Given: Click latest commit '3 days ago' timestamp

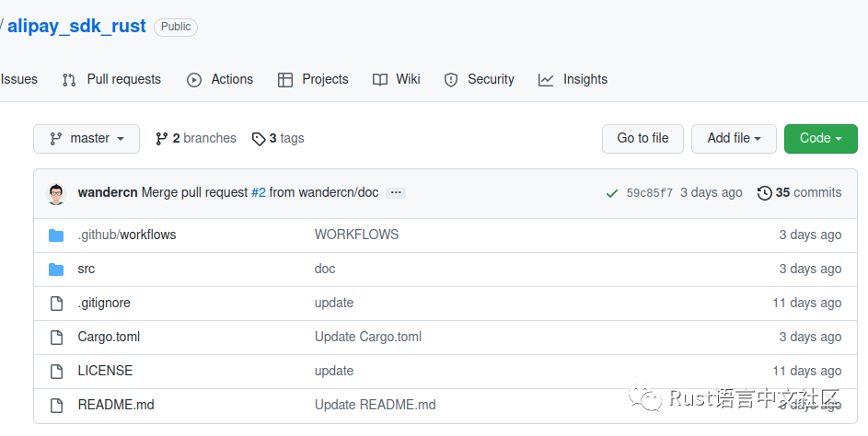Looking at the screenshot, I should click(x=712, y=192).
